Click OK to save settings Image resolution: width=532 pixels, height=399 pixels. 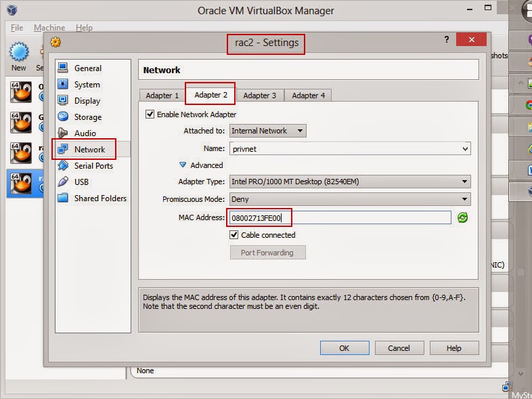coord(345,348)
